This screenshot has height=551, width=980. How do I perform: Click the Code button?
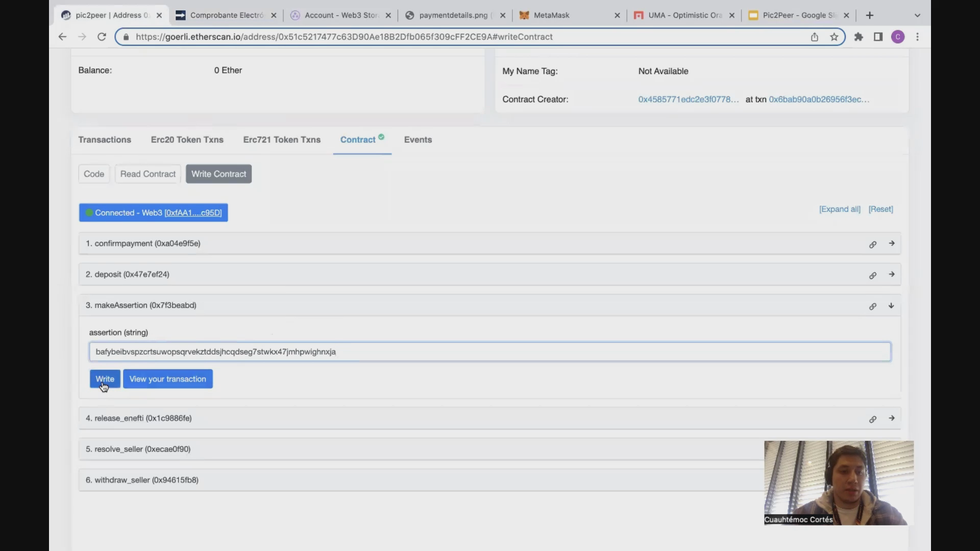pyautogui.click(x=94, y=174)
